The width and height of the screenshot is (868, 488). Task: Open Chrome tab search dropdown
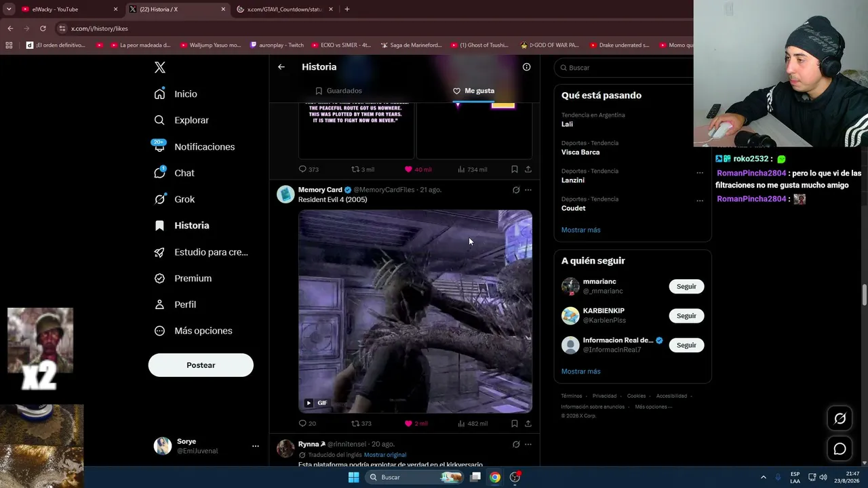tap(9, 9)
